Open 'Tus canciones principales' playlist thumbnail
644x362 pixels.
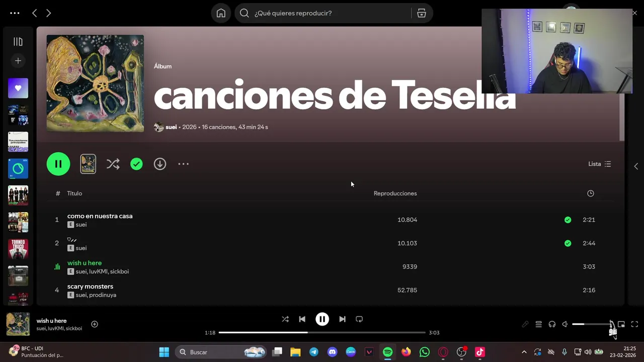(18, 142)
